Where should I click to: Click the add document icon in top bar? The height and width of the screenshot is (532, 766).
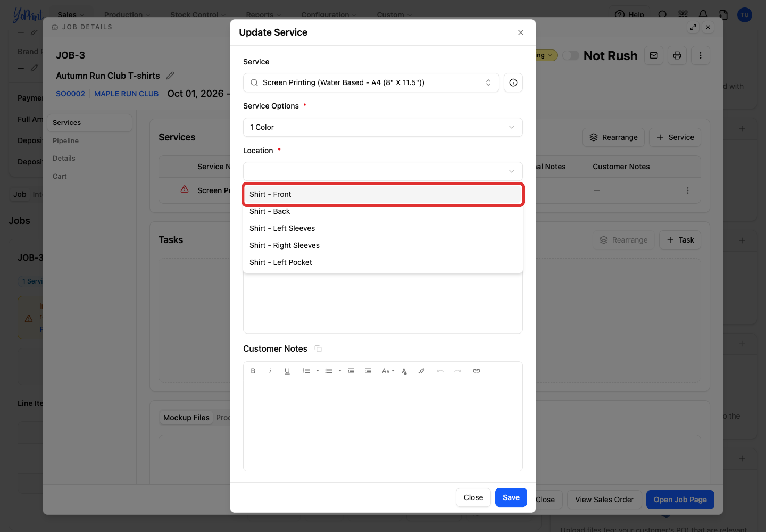coord(723,14)
